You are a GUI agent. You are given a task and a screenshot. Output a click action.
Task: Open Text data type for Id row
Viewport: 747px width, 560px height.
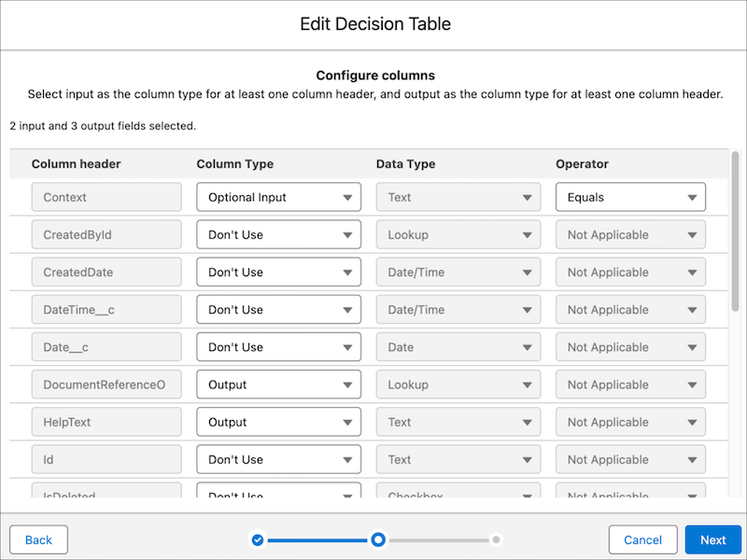pos(458,459)
